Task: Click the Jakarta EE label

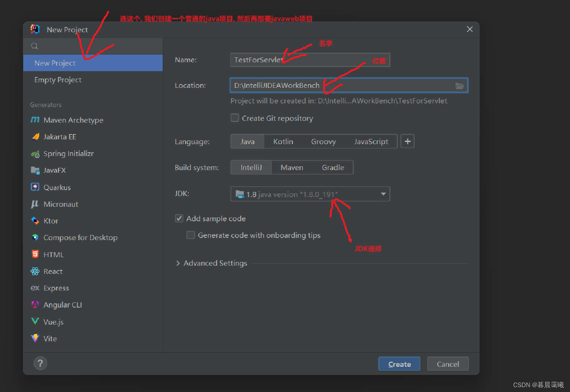Action: (x=60, y=137)
